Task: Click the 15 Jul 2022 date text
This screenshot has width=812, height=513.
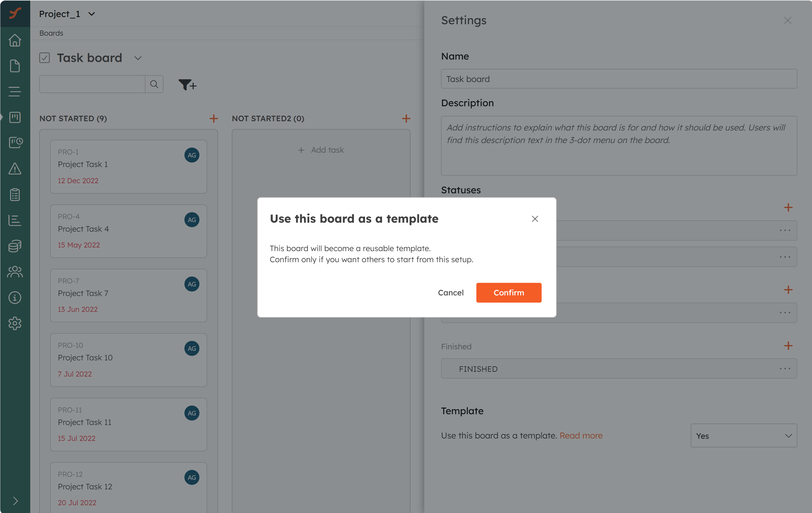Action: point(77,438)
